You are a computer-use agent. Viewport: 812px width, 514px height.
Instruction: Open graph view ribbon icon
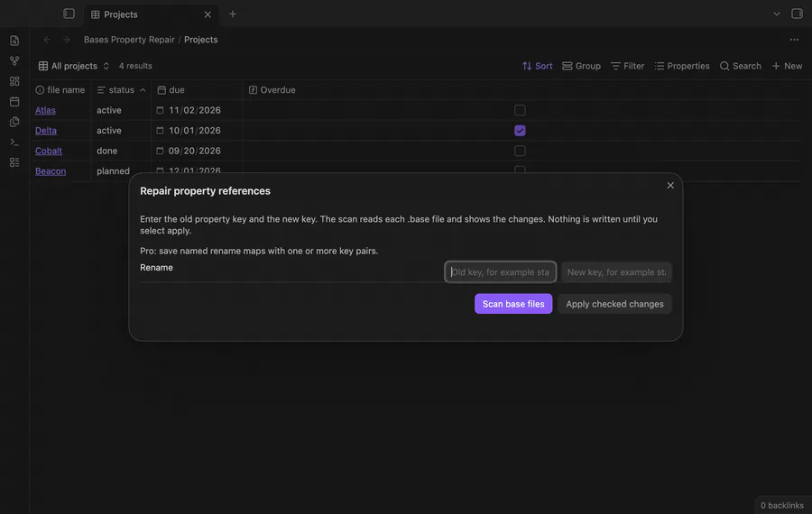[x=14, y=61]
